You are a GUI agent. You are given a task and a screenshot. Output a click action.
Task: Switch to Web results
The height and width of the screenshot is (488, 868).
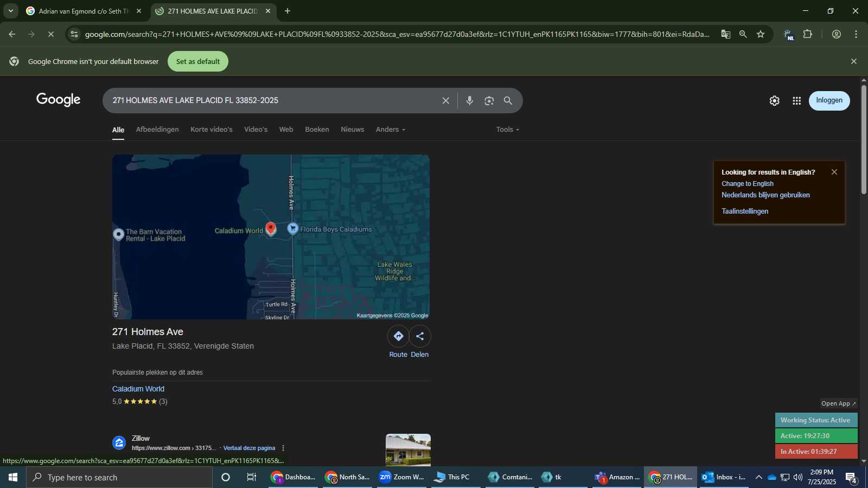click(286, 130)
